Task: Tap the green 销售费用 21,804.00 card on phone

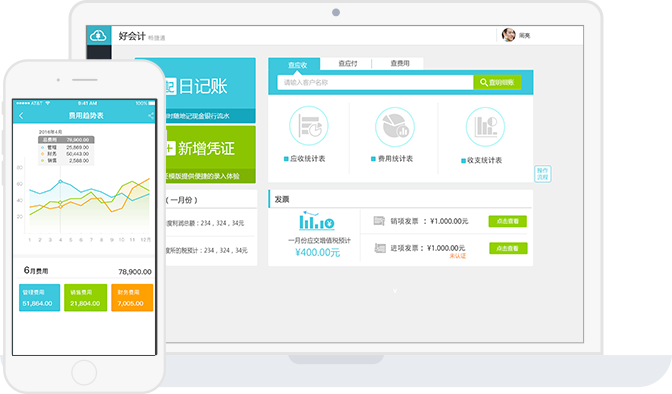Action: coord(86,298)
